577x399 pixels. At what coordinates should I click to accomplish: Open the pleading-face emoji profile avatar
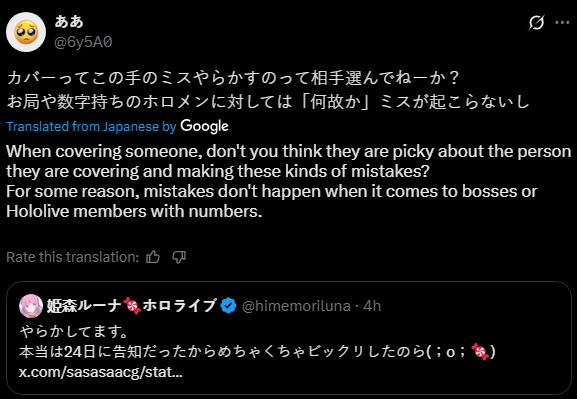26,32
